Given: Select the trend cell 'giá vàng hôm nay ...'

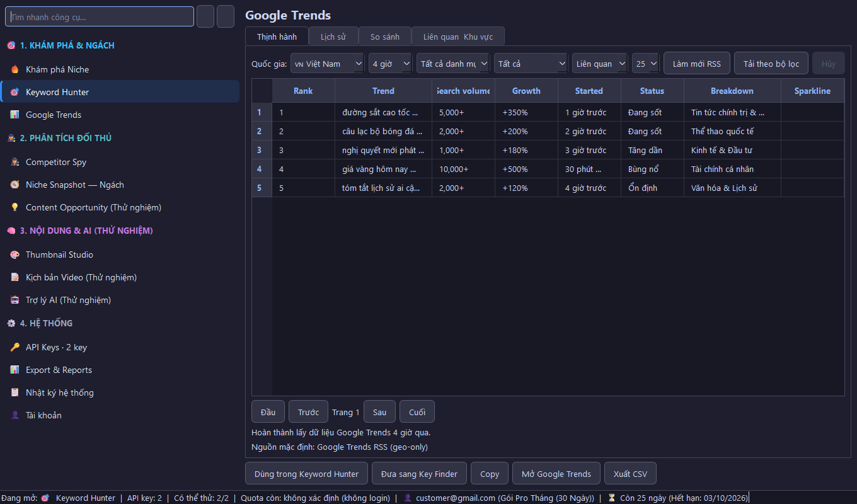Looking at the screenshot, I should [x=383, y=169].
